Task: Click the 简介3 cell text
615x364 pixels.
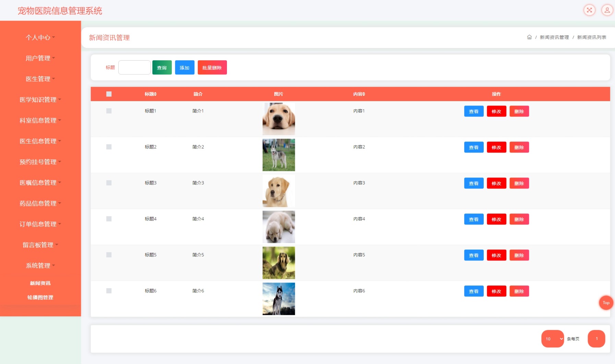Action: pyautogui.click(x=198, y=183)
